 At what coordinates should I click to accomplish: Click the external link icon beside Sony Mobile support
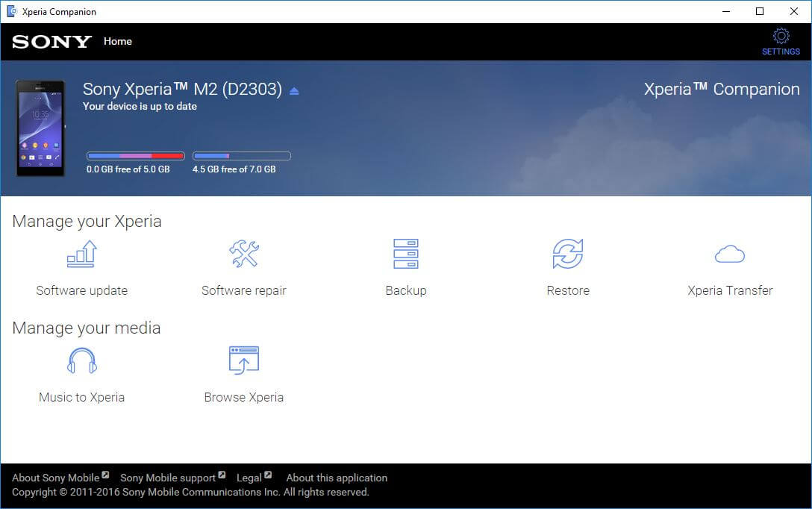pos(222,475)
